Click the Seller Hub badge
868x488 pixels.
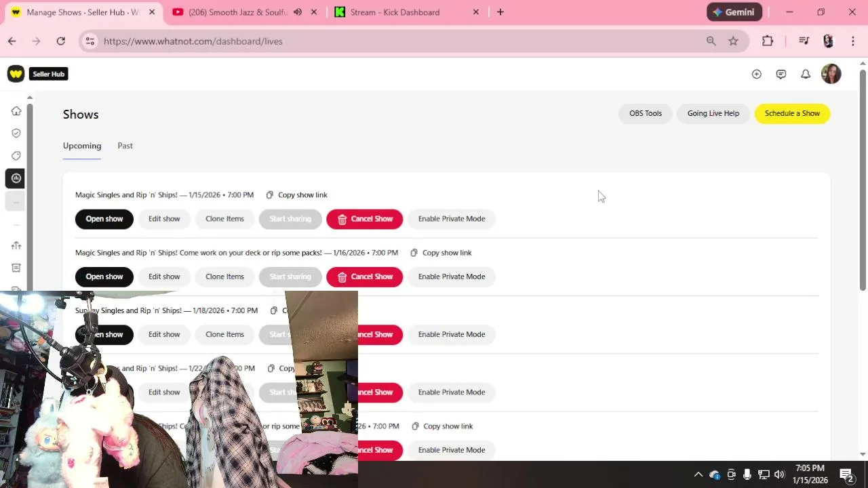[x=49, y=74]
